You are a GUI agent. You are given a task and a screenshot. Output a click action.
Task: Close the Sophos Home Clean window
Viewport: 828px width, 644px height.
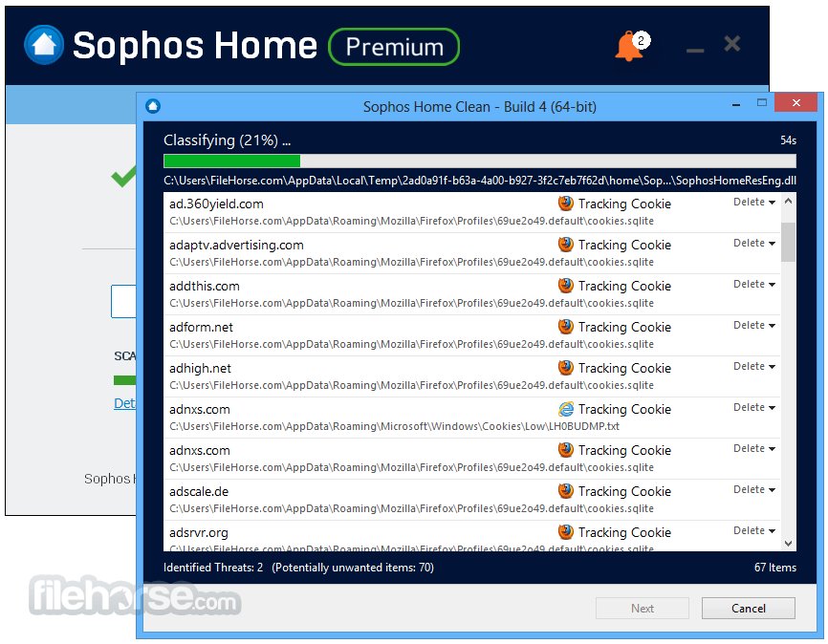click(795, 102)
